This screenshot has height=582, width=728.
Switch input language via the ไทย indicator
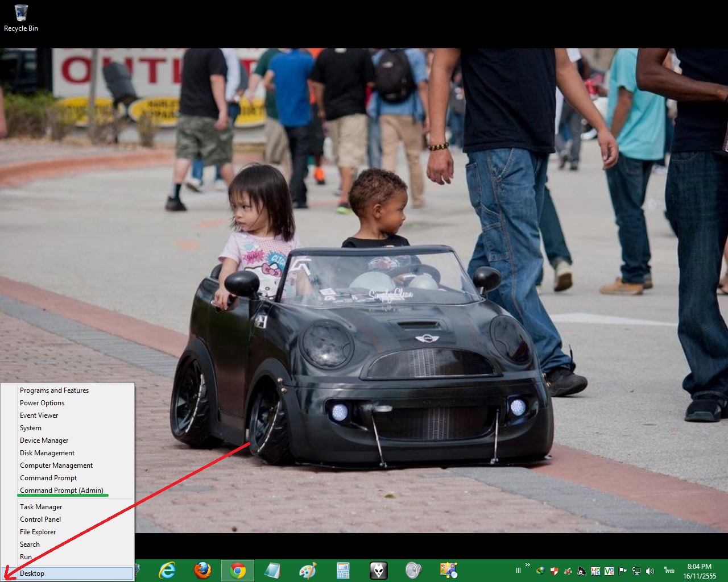coord(668,571)
